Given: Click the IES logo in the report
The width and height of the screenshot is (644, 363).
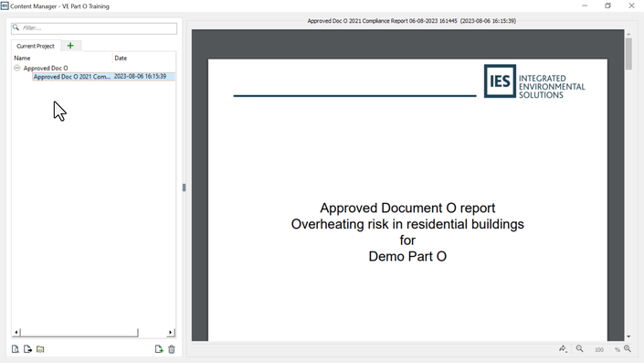Looking at the screenshot, I should tap(534, 81).
